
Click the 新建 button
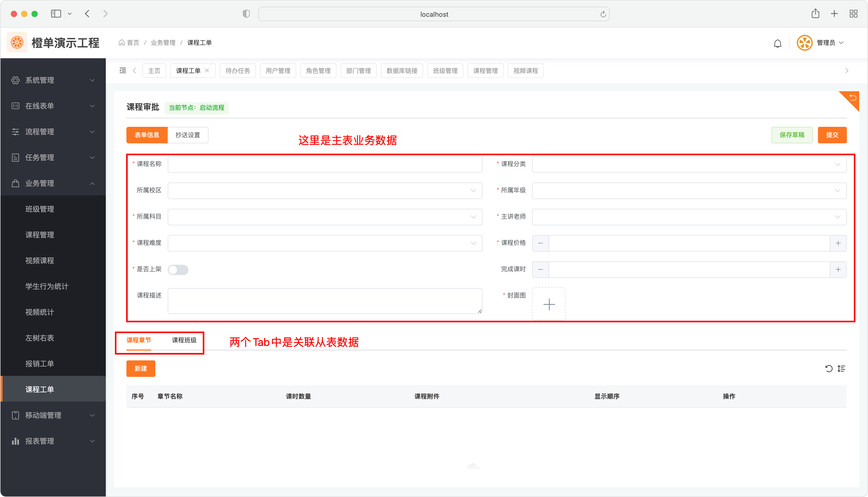click(141, 369)
